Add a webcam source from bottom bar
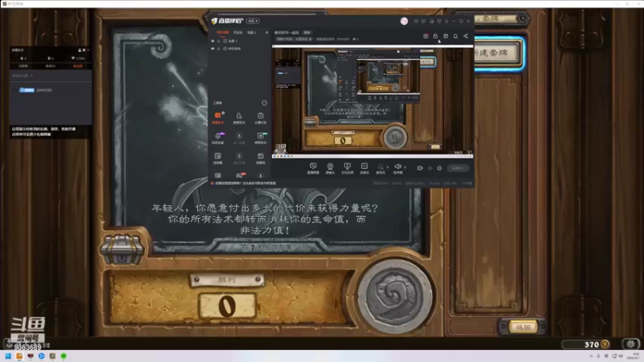644x362 pixels. click(x=330, y=168)
